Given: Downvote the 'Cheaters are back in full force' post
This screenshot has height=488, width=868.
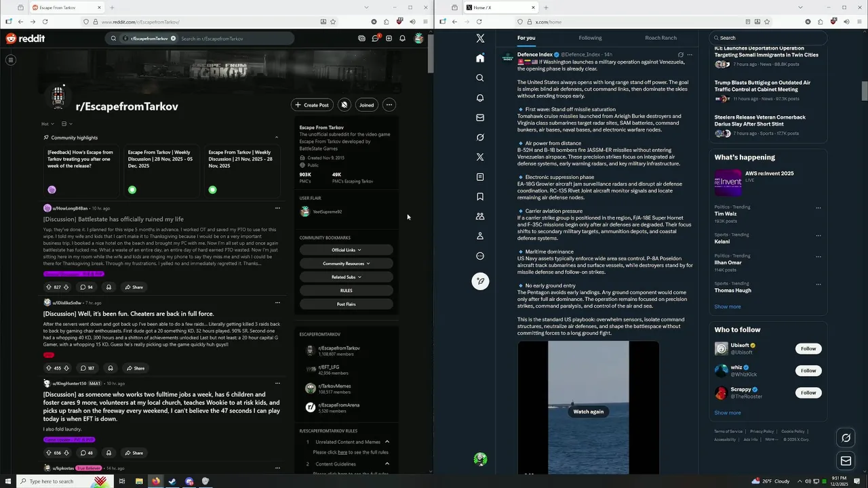Looking at the screenshot, I should 66,369.
